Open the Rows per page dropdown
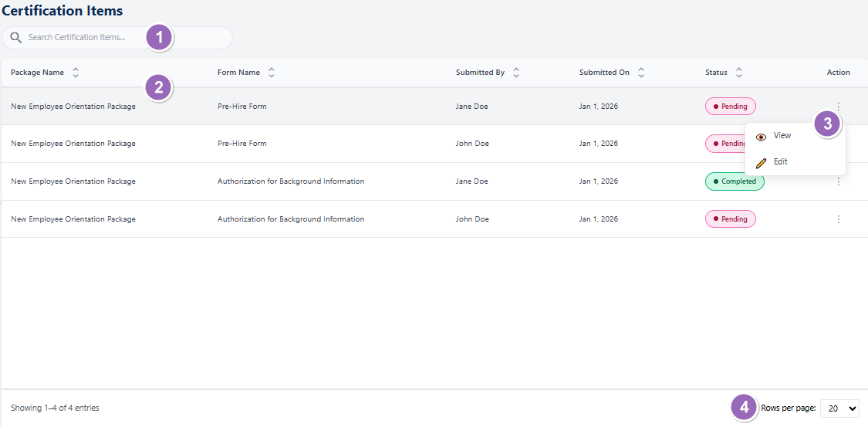868x427 pixels. [x=839, y=408]
